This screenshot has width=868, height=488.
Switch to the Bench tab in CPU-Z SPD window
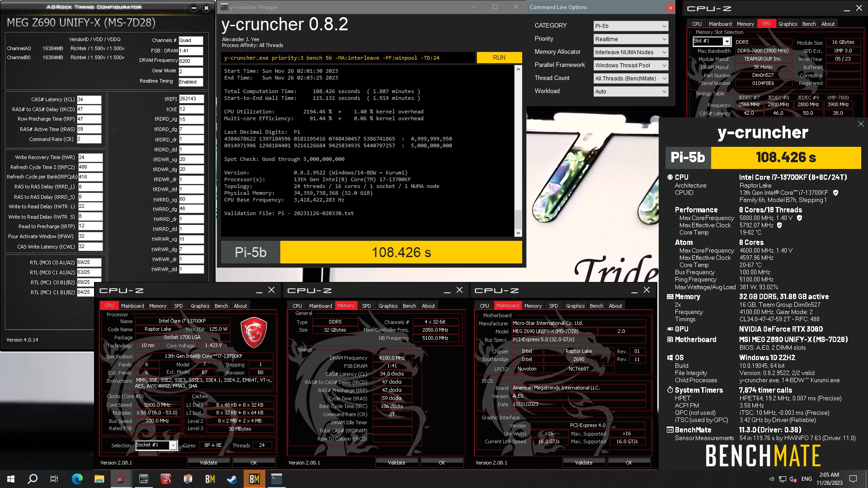[809, 24]
